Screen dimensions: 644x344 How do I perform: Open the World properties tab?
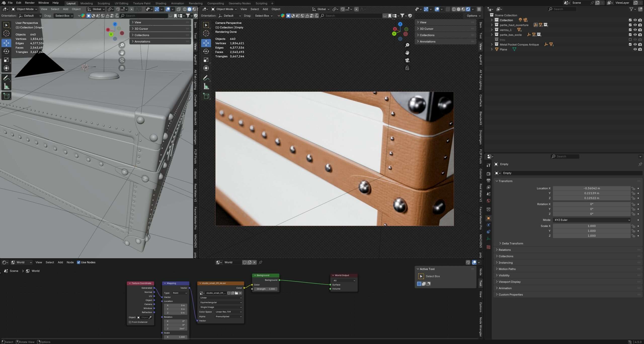click(x=488, y=201)
